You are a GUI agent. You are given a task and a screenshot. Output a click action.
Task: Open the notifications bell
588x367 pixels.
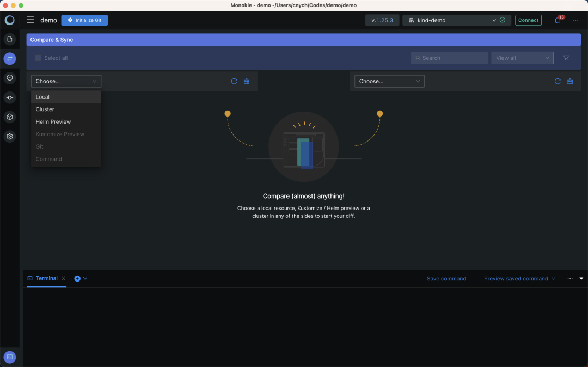[x=558, y=20]
